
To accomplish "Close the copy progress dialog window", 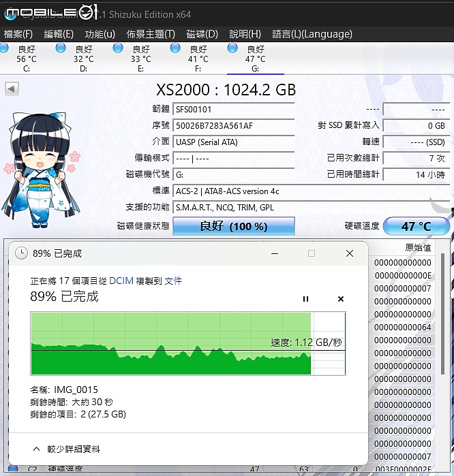I will tap(350, 253).
